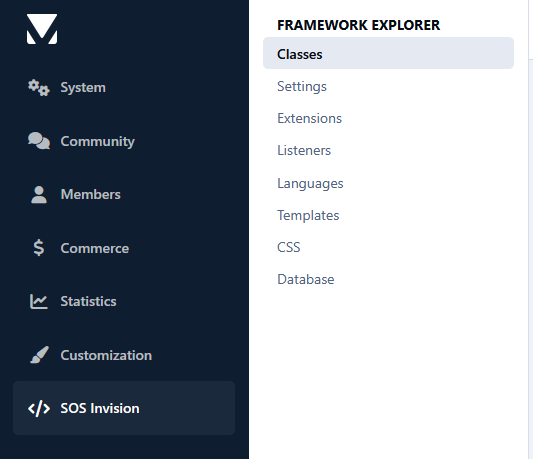533x459 pixels.
Task: Select the Community tab label
Action: (x=98, y=141)
